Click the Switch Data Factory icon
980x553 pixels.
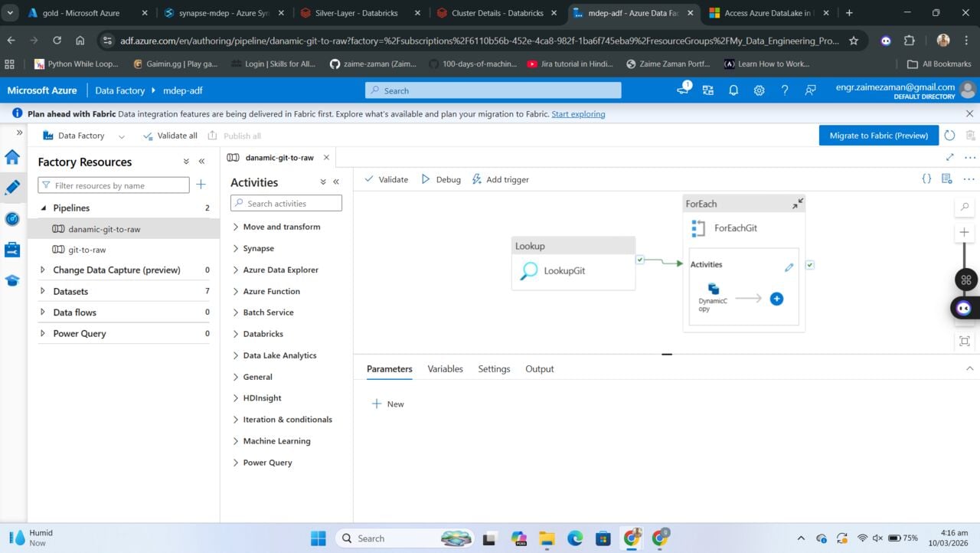(708, 90)
